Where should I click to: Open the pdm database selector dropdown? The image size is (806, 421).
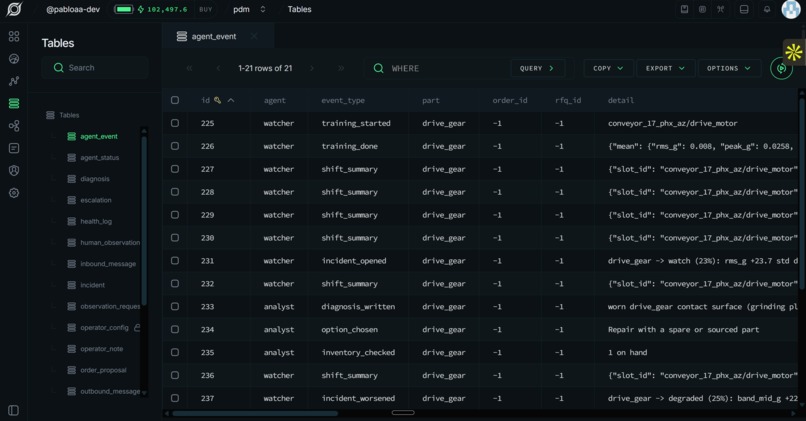pos(249,9)
